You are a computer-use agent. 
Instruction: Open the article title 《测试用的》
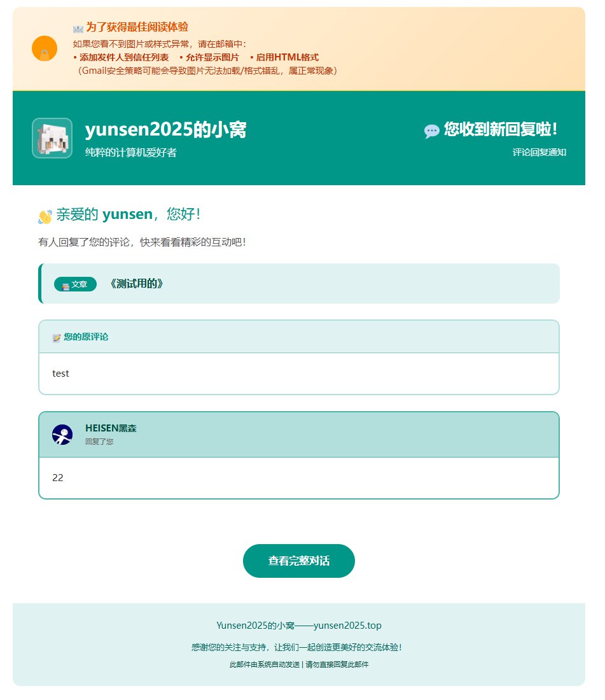pyautogui.click(x=137, y=283)
